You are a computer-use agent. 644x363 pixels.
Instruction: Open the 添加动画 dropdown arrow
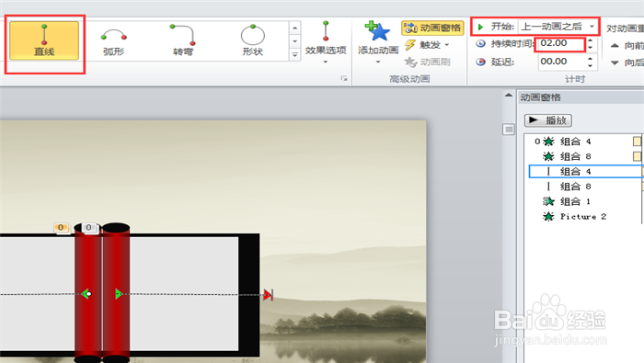point(378,62)
